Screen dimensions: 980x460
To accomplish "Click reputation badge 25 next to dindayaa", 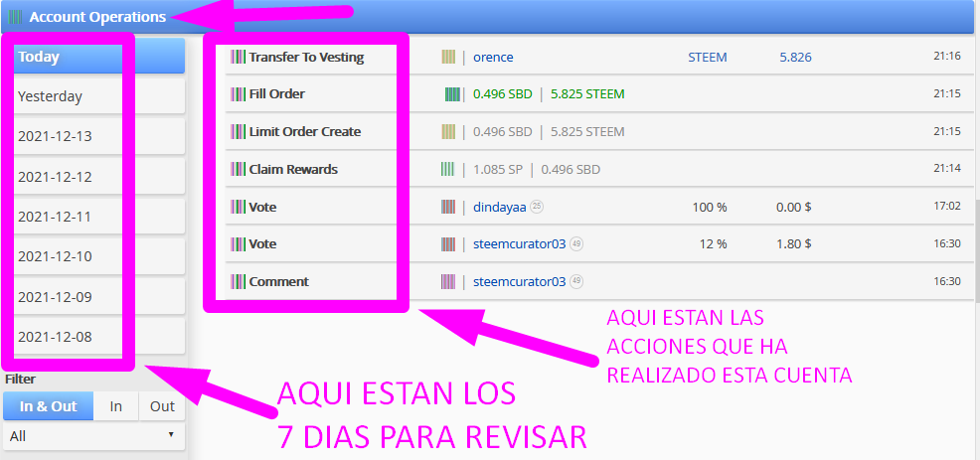I will [537, 207].
